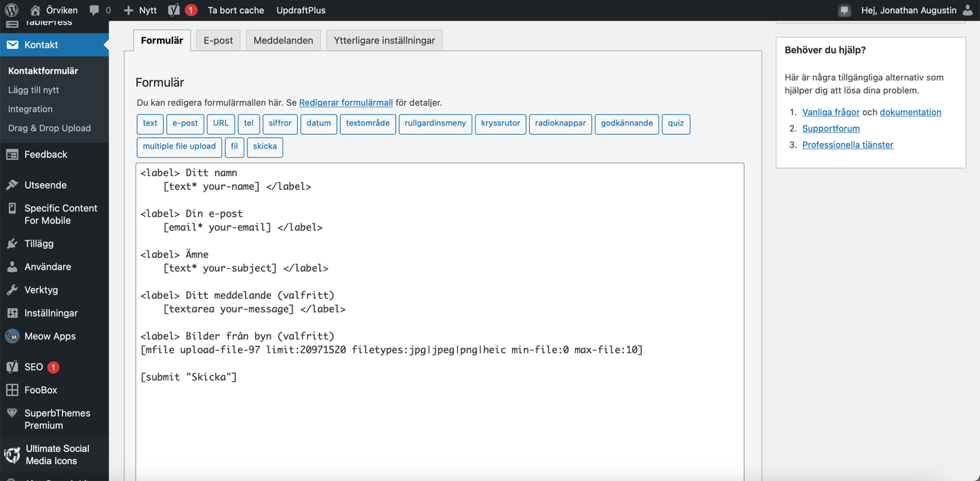The width and height of the screenshot is (980, 481).
Task: Click the Tillägg plugin icon
Action: [12, 244]
